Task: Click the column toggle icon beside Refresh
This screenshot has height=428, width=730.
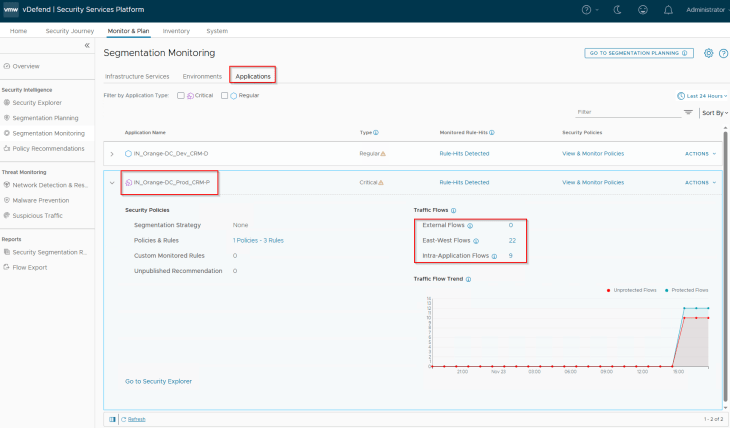Action: (111, 419)
